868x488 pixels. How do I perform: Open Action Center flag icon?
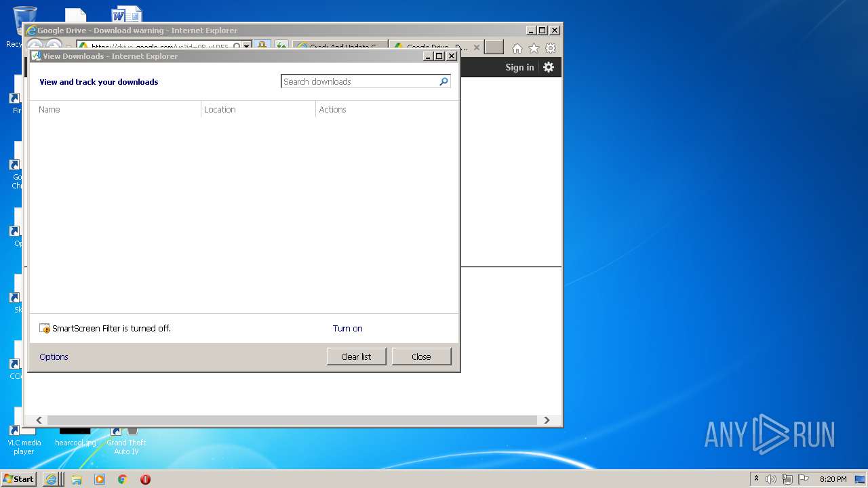click(804, 479)
